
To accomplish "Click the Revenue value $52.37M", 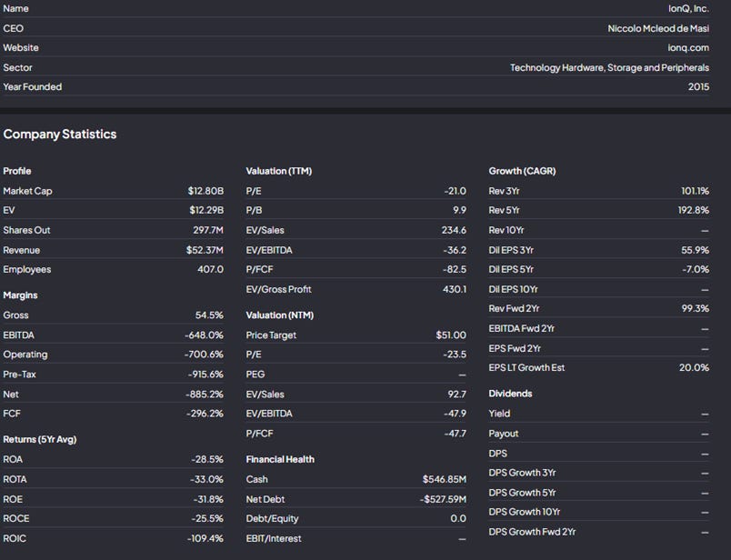I will (x=205, y=250).
